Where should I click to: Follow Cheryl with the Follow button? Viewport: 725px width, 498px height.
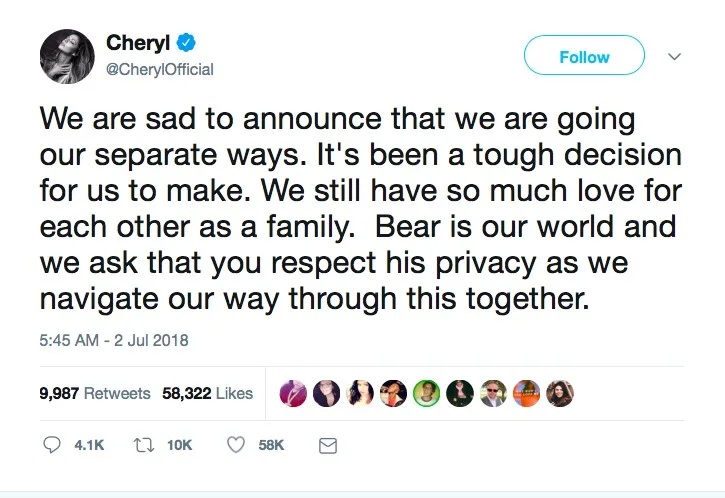point(584,57)
